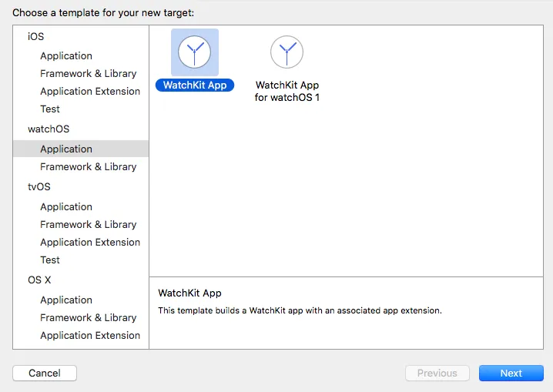Click the Cancel button
Screen dimensions: 553x392
(45, 373)
